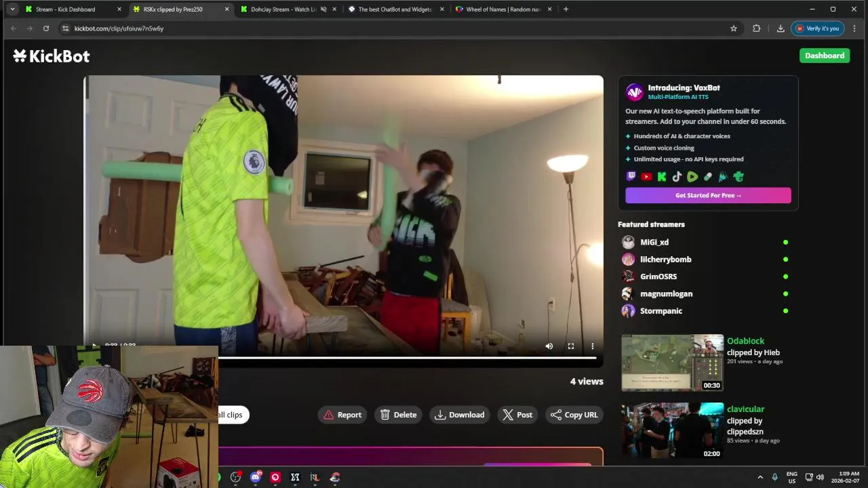868x488 pixels.
Task: Click the Rumble play icon in VoxBot ad
Action: click(692, 177)
